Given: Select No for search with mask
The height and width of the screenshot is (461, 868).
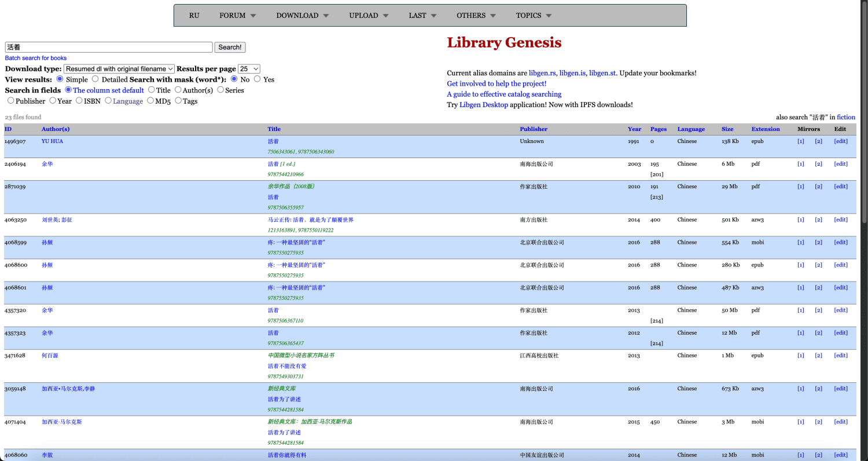Looking at the screenshot, I should click(x=234, y=79).
